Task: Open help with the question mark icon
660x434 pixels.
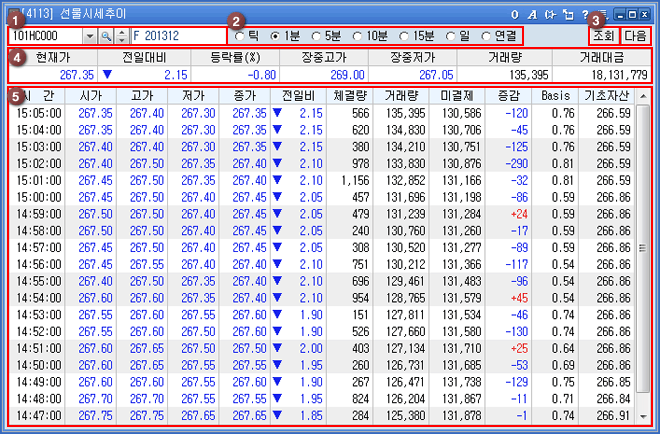Action: pyautogui.click(x=583, y=14)
